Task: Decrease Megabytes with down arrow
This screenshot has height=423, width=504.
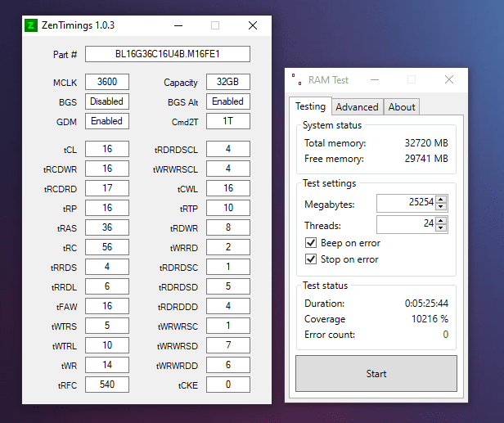Action: 441,207
